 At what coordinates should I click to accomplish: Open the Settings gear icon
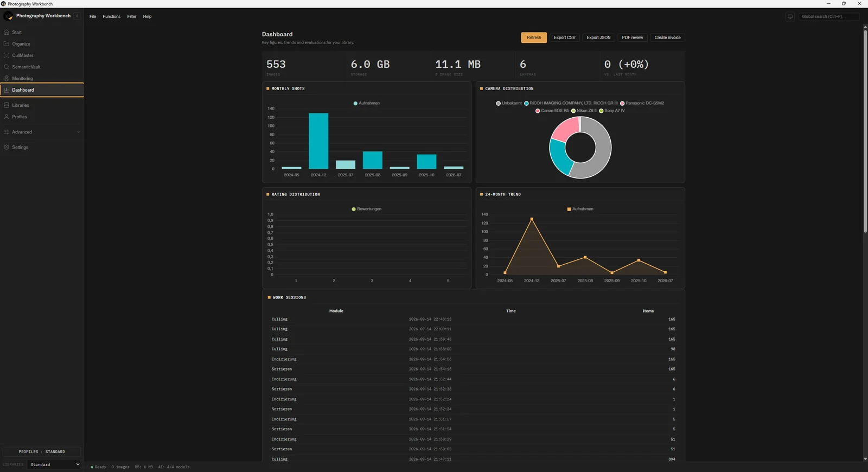[7, 148]
